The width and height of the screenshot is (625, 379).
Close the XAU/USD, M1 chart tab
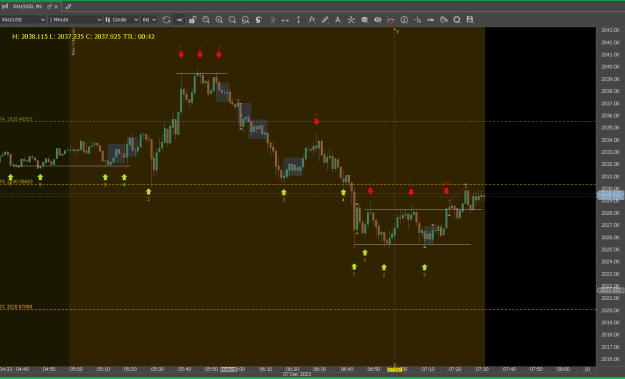tap(56, 7)
